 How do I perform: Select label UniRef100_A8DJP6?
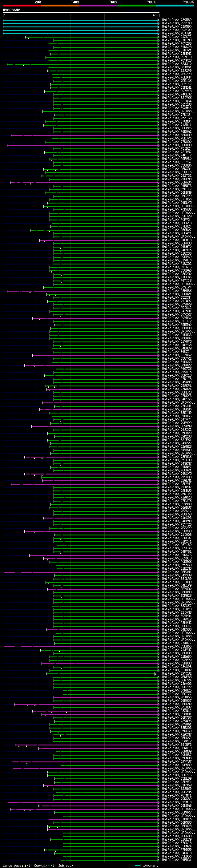[177, 139]
